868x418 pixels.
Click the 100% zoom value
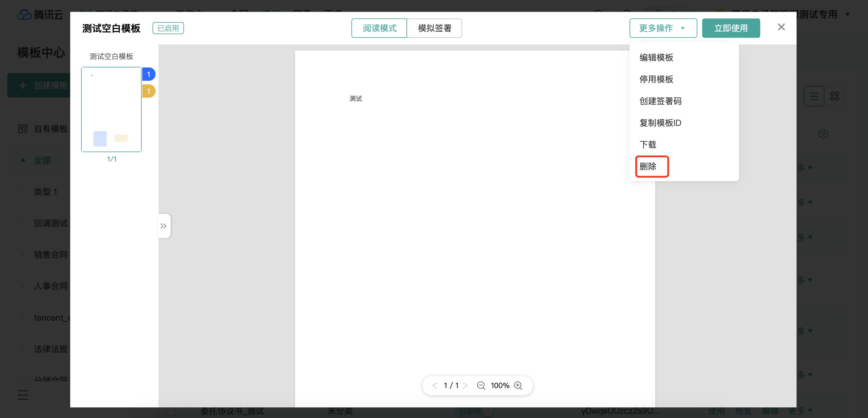pos(500,385)
